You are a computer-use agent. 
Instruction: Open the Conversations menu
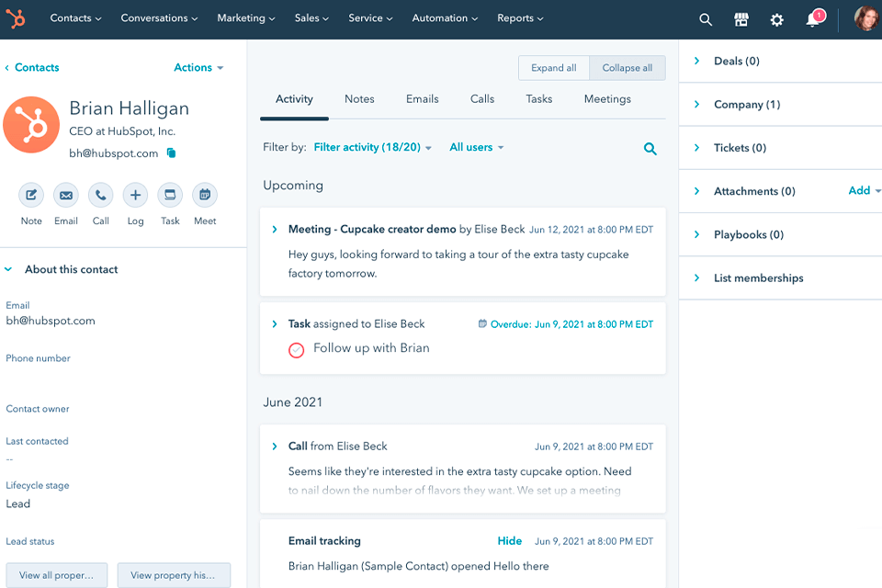[159, 18]
